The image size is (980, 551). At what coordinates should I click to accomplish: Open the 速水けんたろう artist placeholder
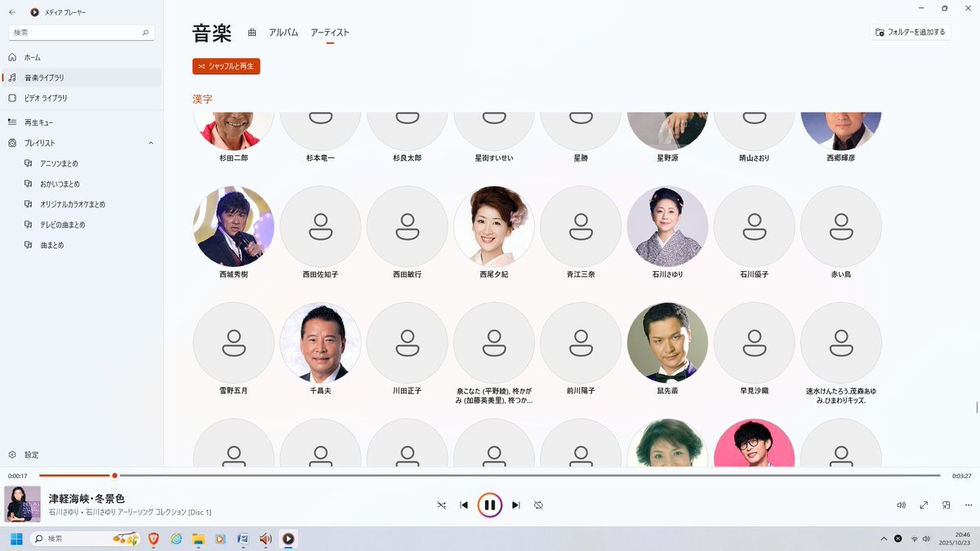840,343
